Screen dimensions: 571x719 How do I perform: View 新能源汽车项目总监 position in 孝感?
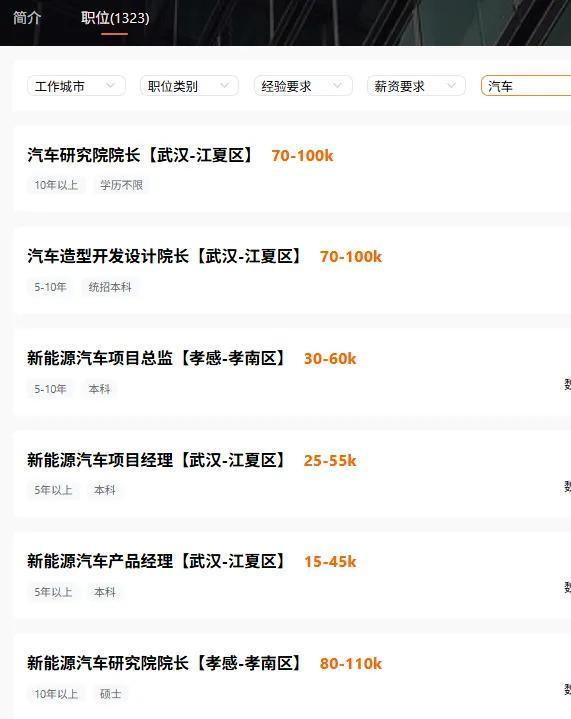(x=156, y=358)
